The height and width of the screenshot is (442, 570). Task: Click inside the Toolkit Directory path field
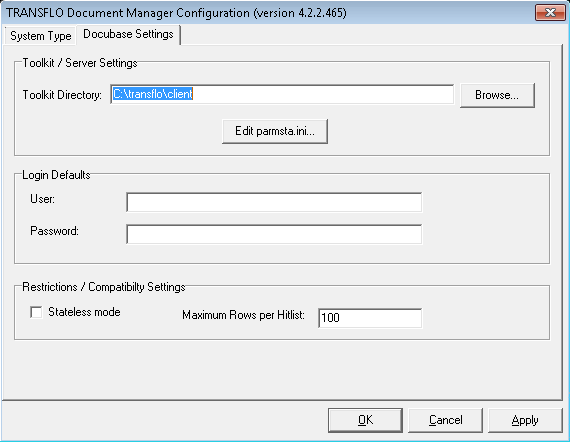[x=282, y=94]
